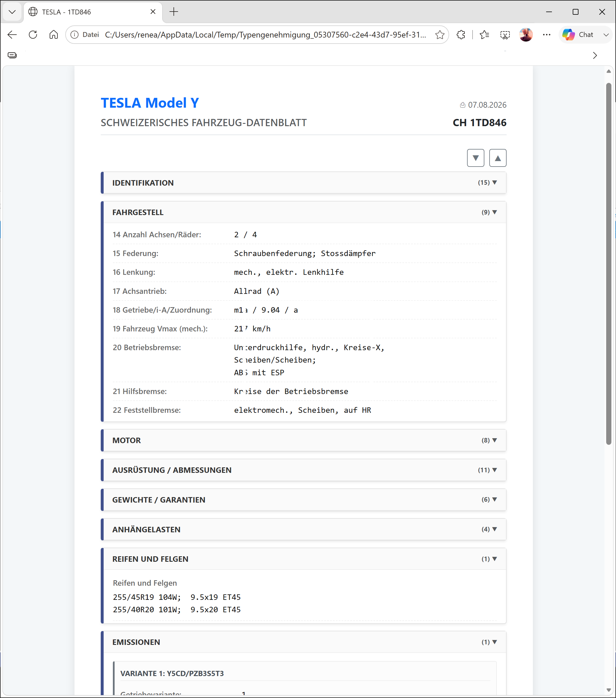Open the browser extensions puzzle icon

click(461, 34)
